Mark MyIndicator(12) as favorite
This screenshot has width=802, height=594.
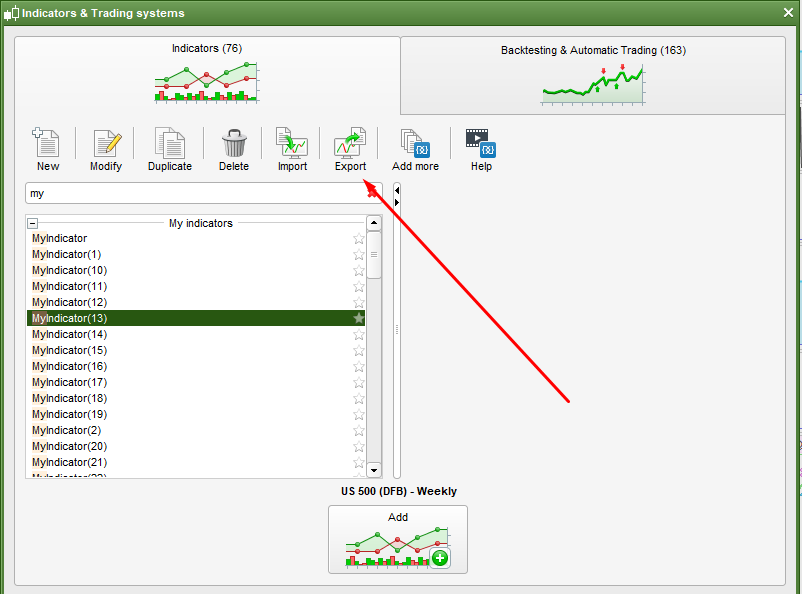(359, 302)
